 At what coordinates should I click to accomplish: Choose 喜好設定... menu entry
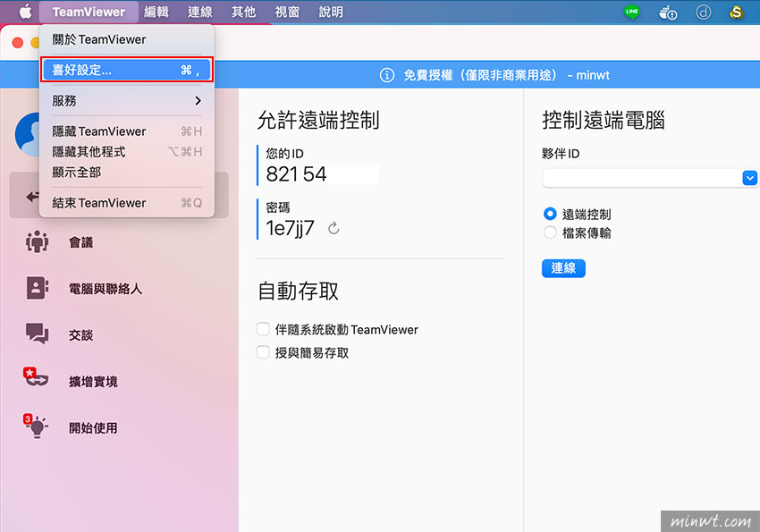(126, 70)
